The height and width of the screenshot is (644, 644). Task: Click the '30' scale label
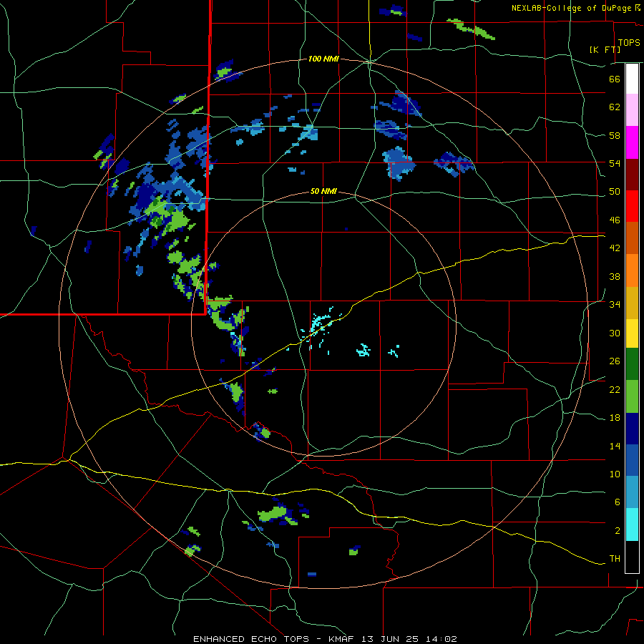[x=615, y=333]
